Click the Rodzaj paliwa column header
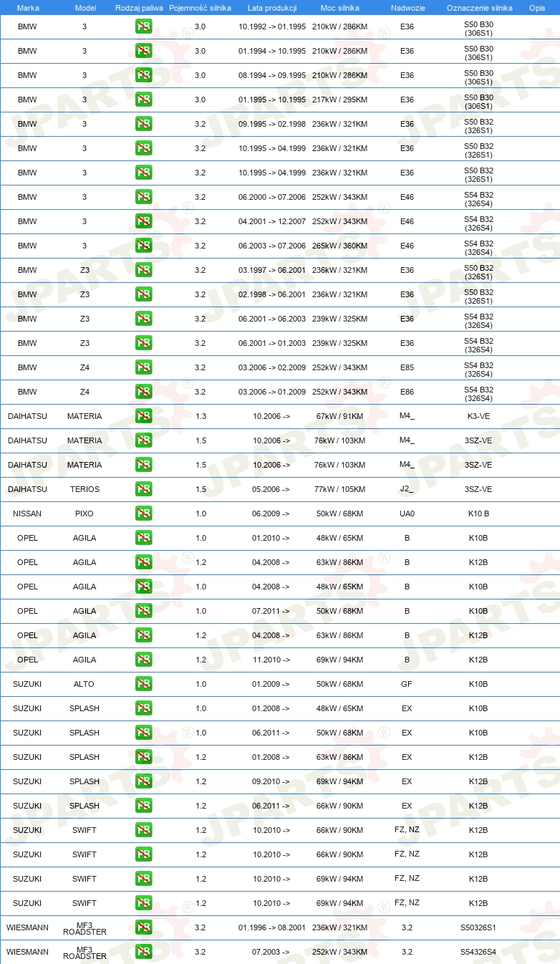The height and width of the screenshot is (964, 560). coord(140,7)
